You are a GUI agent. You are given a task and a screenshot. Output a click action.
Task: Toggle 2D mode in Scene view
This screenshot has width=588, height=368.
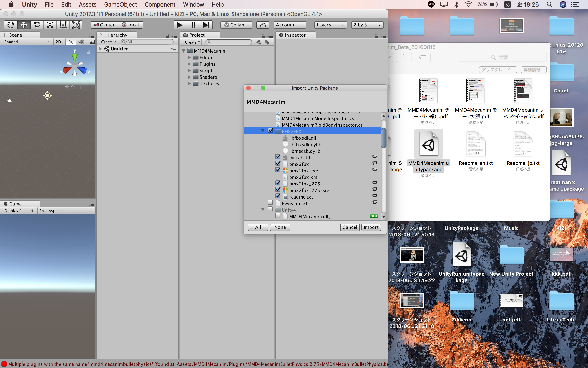[58, 42]
